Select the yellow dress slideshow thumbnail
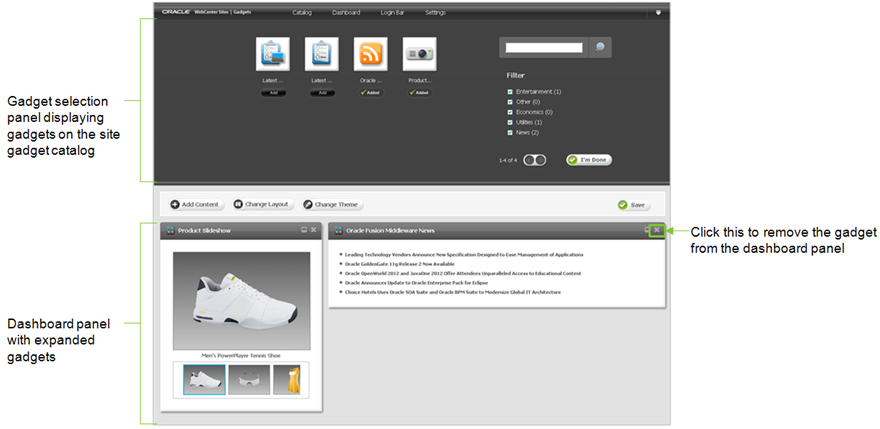The image size is (880, 429). coord(287,379)
